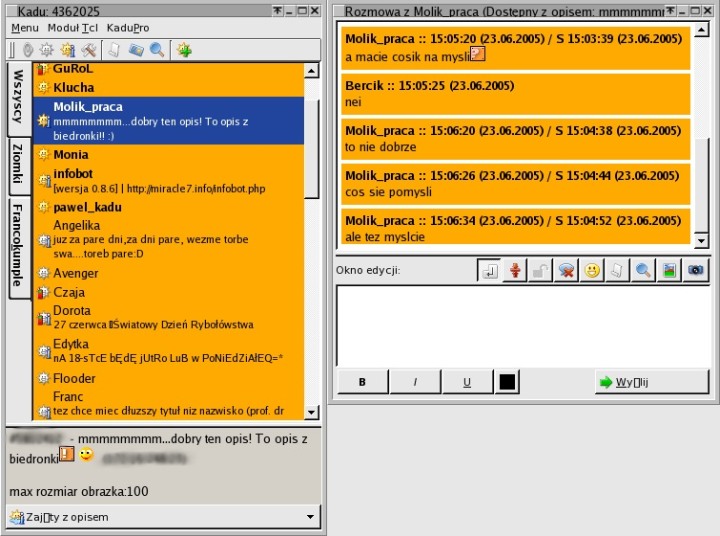Open the hammer configuration icon

[x=89, y=49]
